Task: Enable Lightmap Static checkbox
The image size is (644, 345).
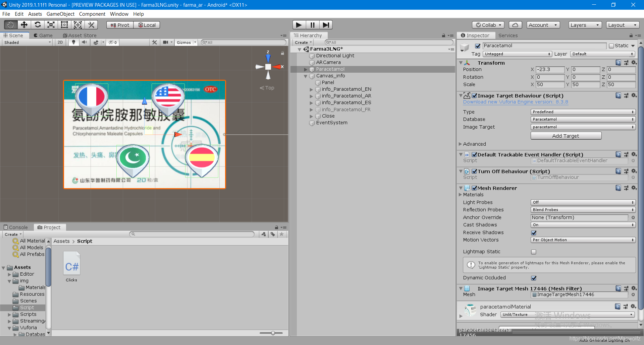Action: pos(534,252)
